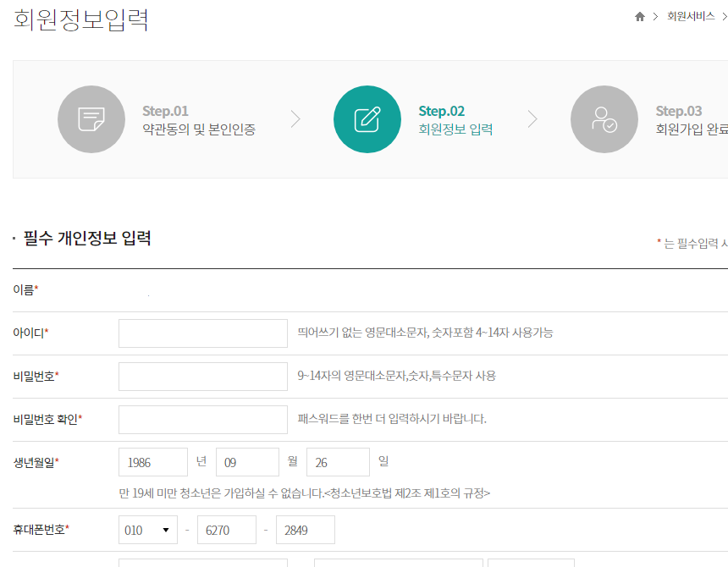Image resolution: width=728 pixels, height=567 pixels.
Task: Click the birth year field showing 1986
Action: (152, 462)
